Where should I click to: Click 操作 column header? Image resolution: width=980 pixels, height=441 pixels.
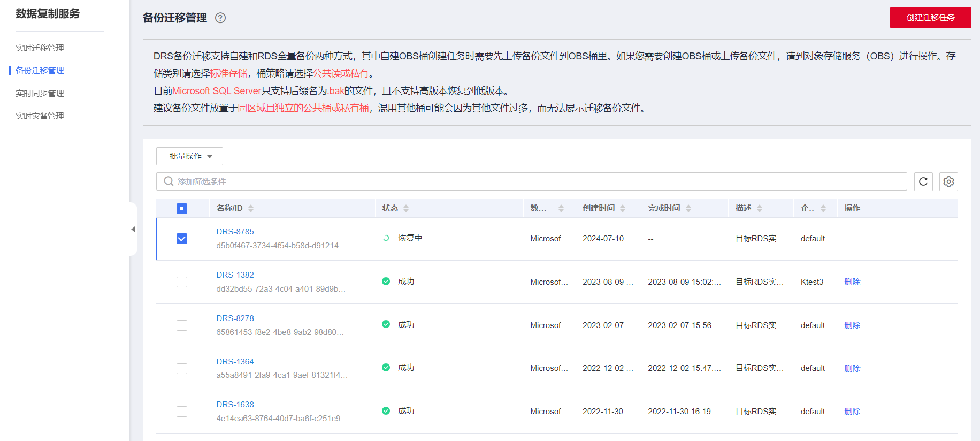[852, 208]
